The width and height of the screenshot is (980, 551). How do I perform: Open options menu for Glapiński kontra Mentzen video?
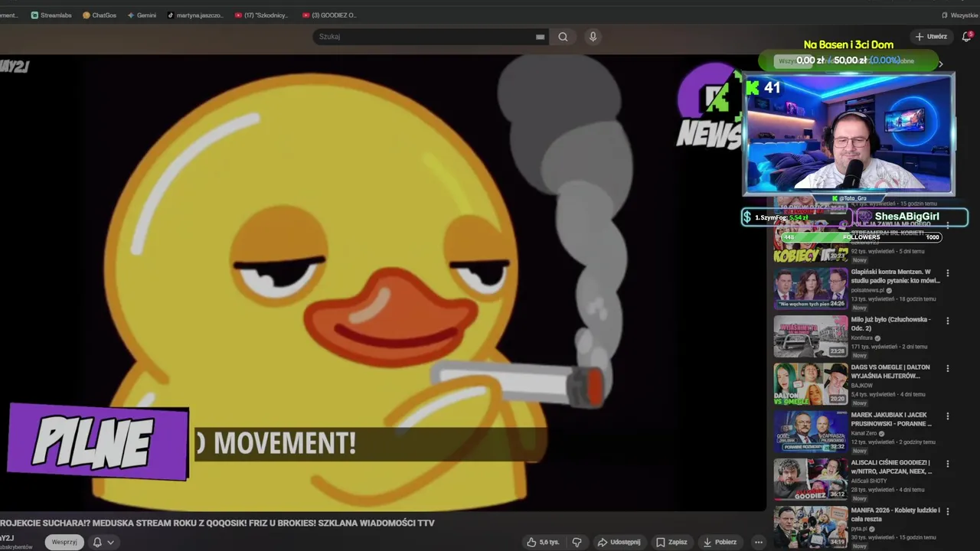click(x=948, y=273)
